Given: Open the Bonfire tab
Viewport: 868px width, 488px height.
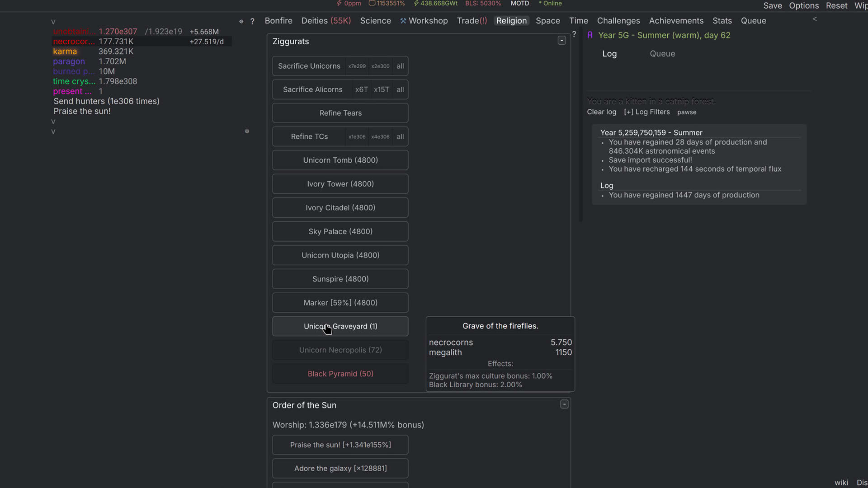Looking at the screenshot, I should coord(278,21).
